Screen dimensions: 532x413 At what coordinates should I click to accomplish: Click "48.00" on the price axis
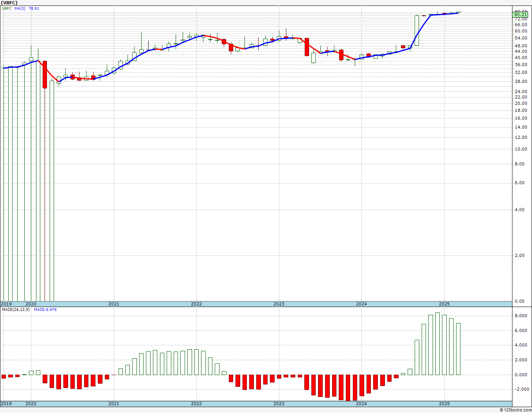click(x=521, y=45)
